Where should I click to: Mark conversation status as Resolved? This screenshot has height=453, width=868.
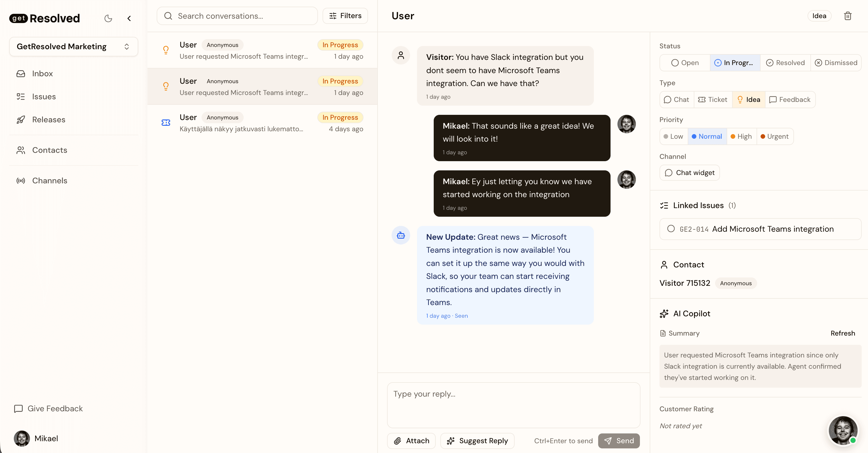click(785, 63)
